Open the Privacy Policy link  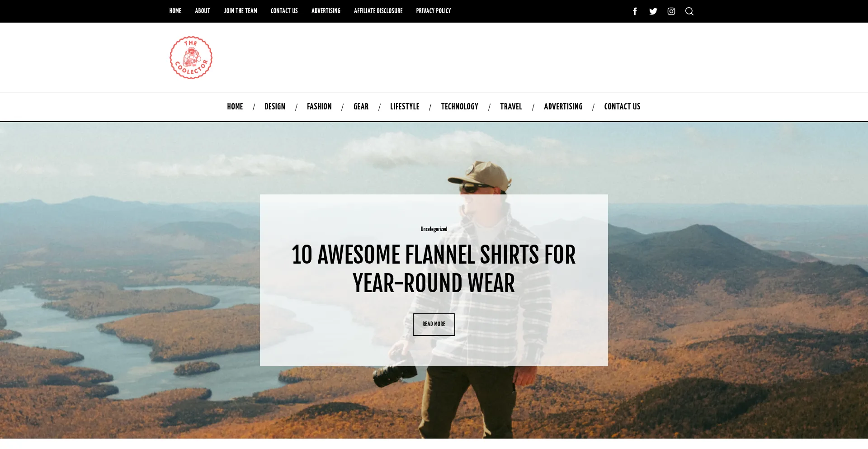pyautogui.click(x=434, y=11)
